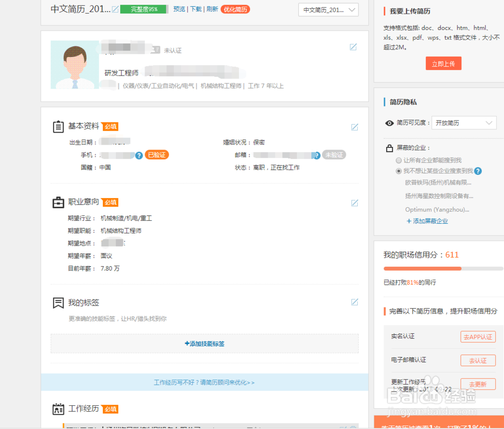Click the edit pencil icon for 职业意向 section

coord(354,203)
